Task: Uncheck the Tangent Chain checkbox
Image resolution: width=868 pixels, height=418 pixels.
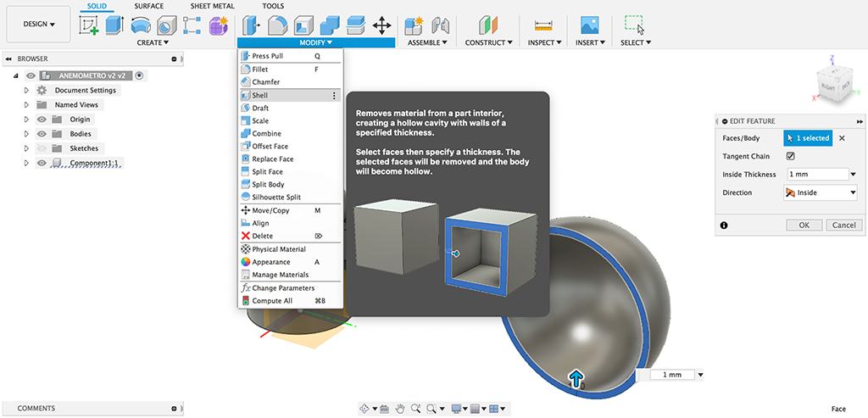Action: point(791,156)
